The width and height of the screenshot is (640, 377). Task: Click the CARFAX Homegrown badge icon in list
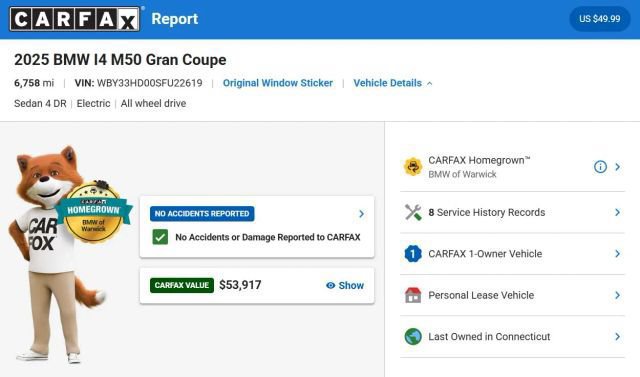(413, 167)
